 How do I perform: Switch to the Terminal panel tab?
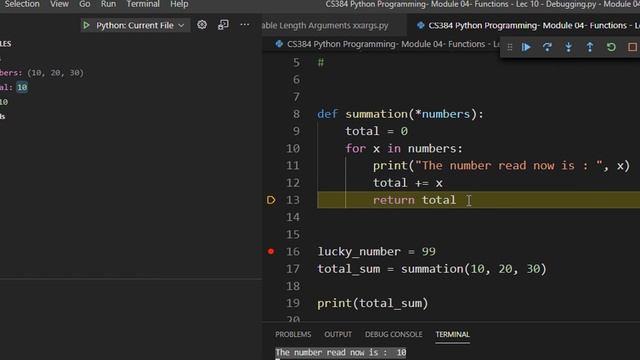click(x=452, y=334)
